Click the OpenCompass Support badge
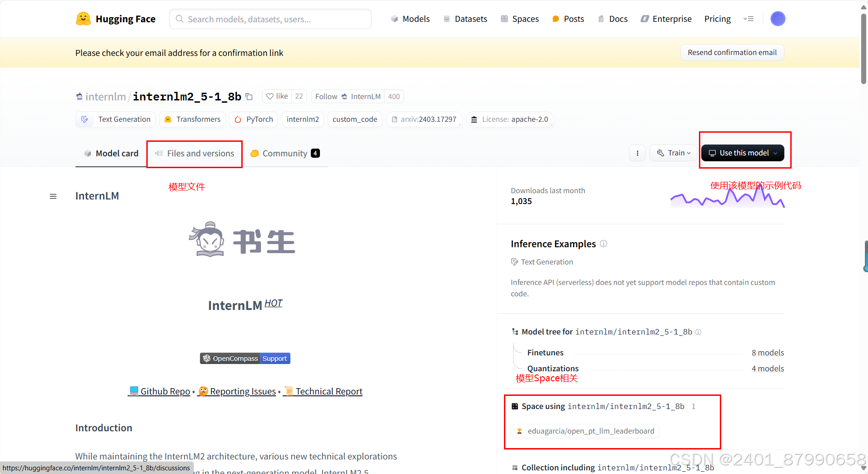 pos(245,359)
